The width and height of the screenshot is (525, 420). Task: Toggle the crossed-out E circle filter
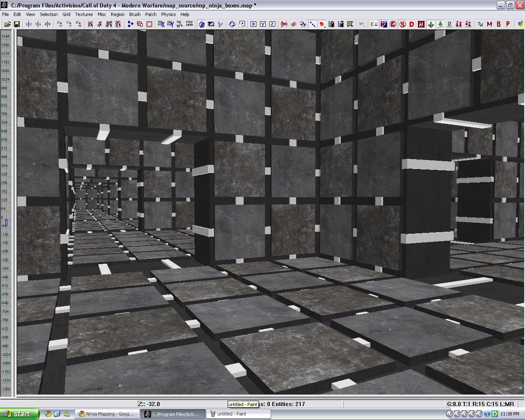pyautogui.click(x=393, y=24)
